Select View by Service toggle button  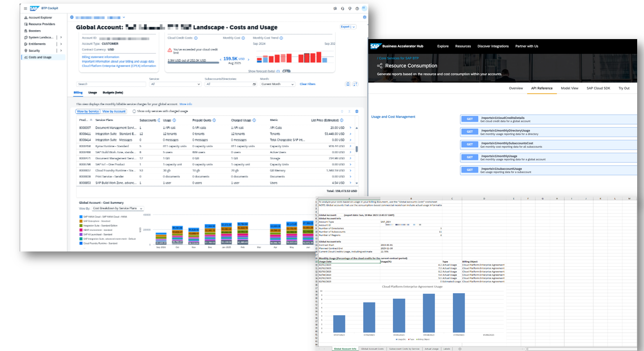[88, 111]
